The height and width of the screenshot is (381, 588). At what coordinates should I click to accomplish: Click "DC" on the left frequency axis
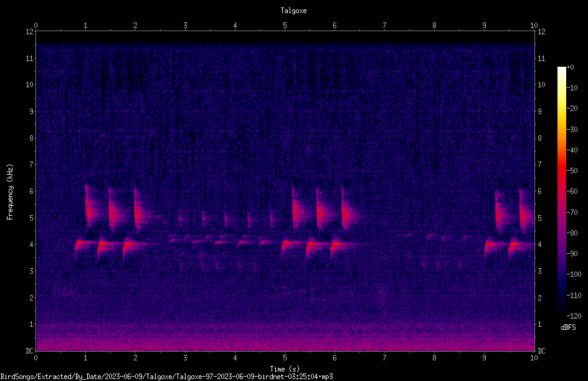(30, 351)
